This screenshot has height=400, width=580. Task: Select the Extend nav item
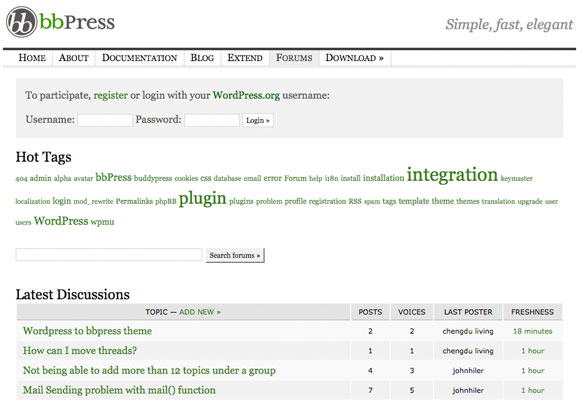(x=245, y=58)
